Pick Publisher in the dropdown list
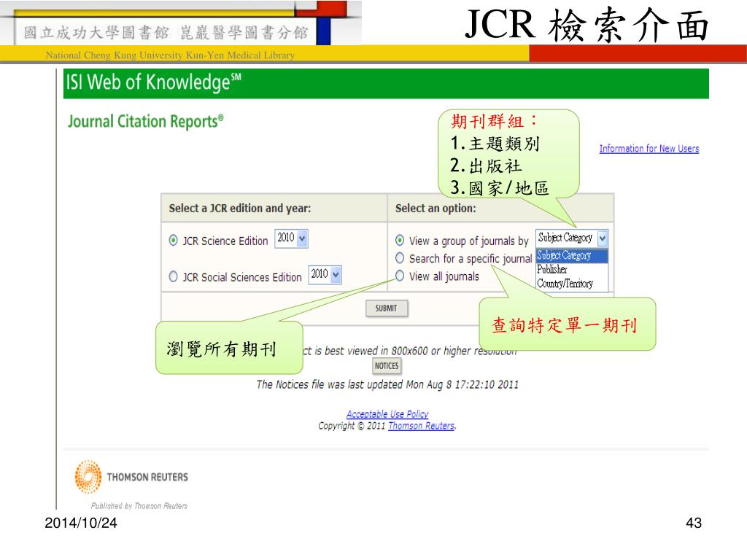The image size is (747, 560). pos(572,270)
